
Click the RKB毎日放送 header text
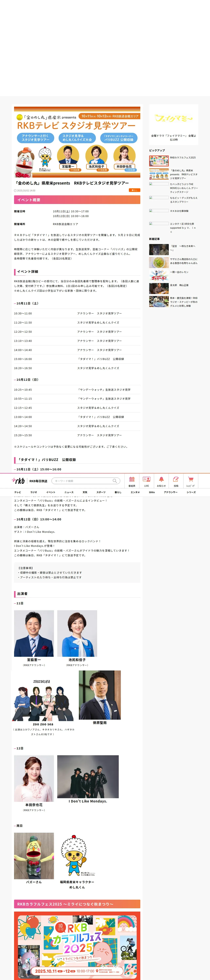[38, 481]
